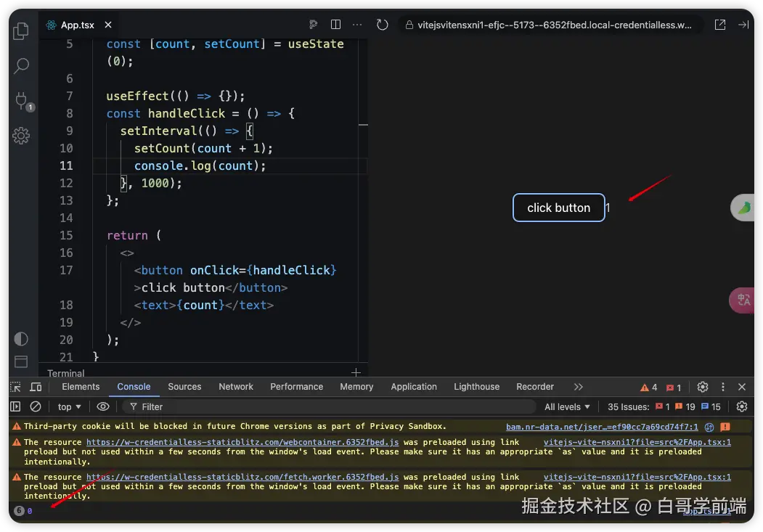Click the split editor icon
This screenshot has width=763, height=532.
click(x=335, y=25)
